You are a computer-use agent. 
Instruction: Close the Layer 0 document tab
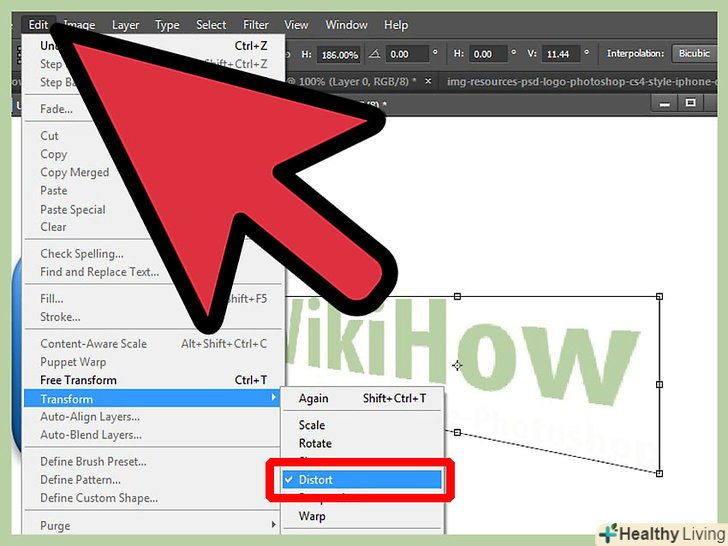[x=428, y=81]
